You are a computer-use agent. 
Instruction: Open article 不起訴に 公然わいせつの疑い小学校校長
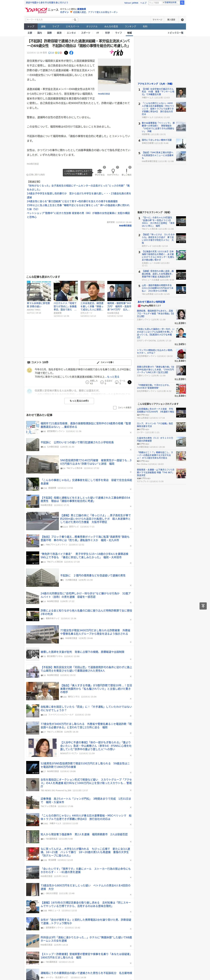(x=77, y=442)
